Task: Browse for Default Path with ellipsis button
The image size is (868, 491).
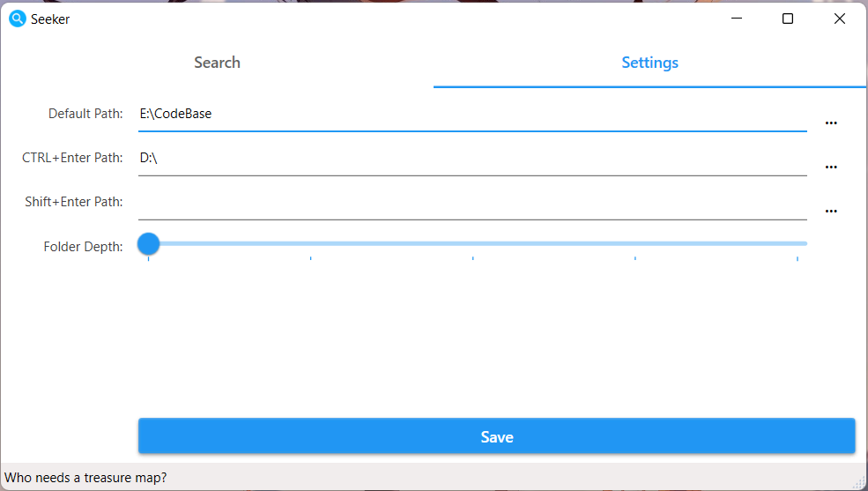Action: (x=831, y=123)
